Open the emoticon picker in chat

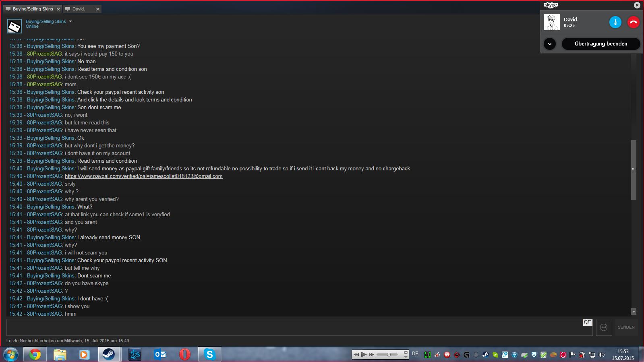tap(603, 327)
